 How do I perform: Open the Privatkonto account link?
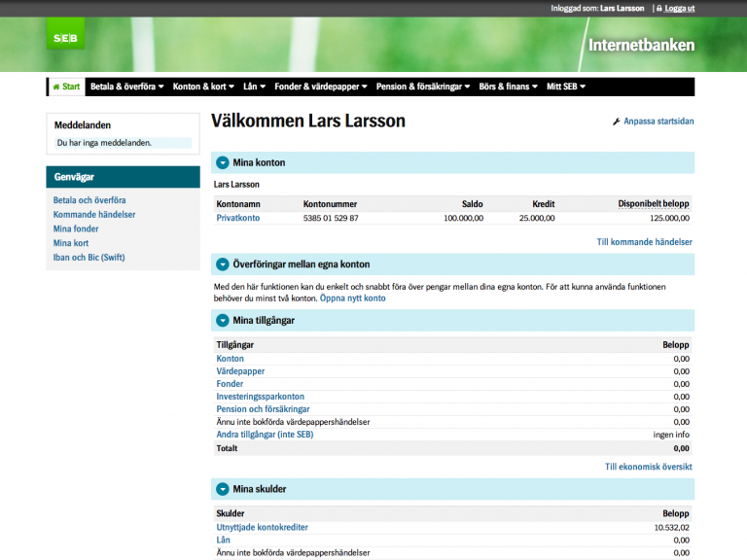pos(238,218)
